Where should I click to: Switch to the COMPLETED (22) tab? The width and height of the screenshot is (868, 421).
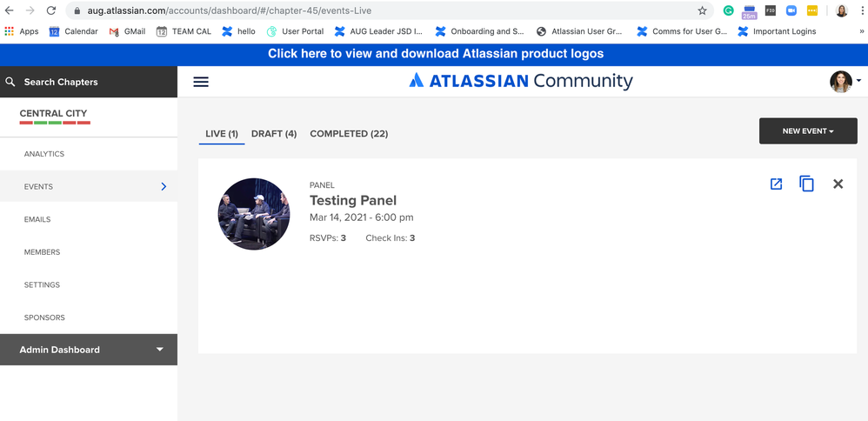tap(349, 134)
